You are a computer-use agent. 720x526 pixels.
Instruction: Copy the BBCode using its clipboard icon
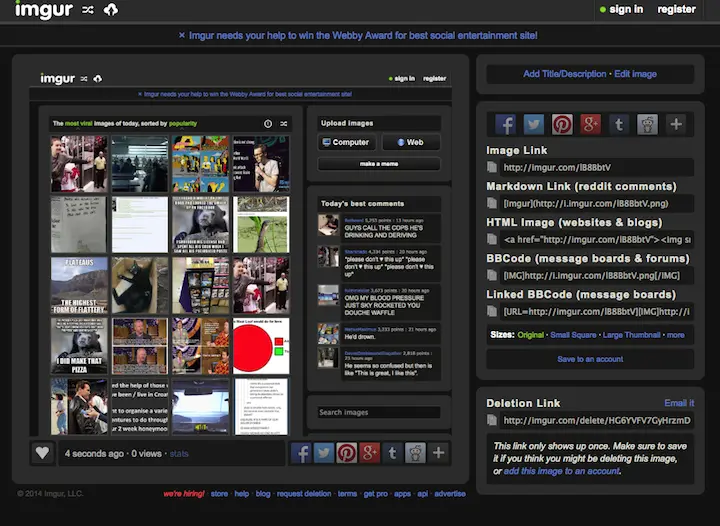[x=492, y=275]
